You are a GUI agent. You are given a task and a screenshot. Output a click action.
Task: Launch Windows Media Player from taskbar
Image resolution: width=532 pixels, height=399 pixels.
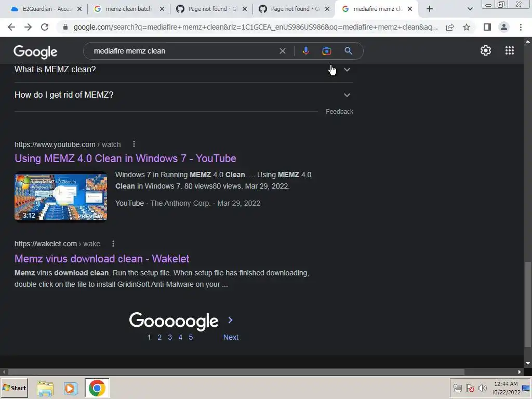[71, 388]
